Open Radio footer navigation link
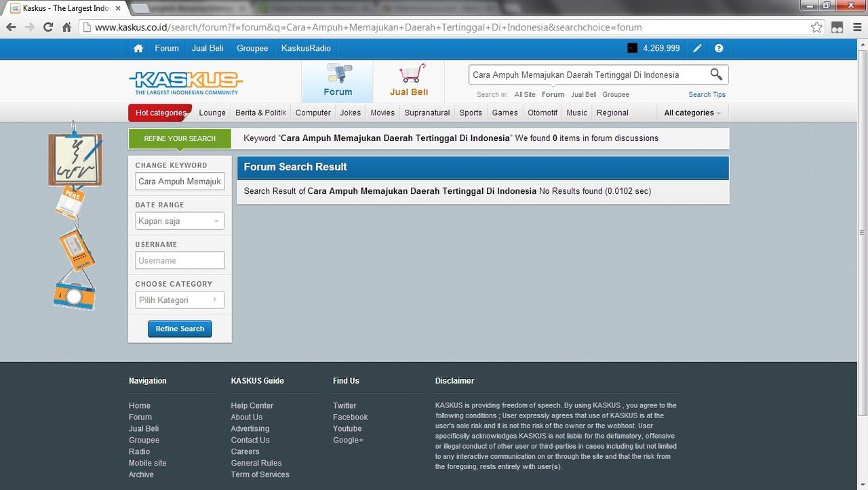 pyautogui.click(x=140, y=451)
